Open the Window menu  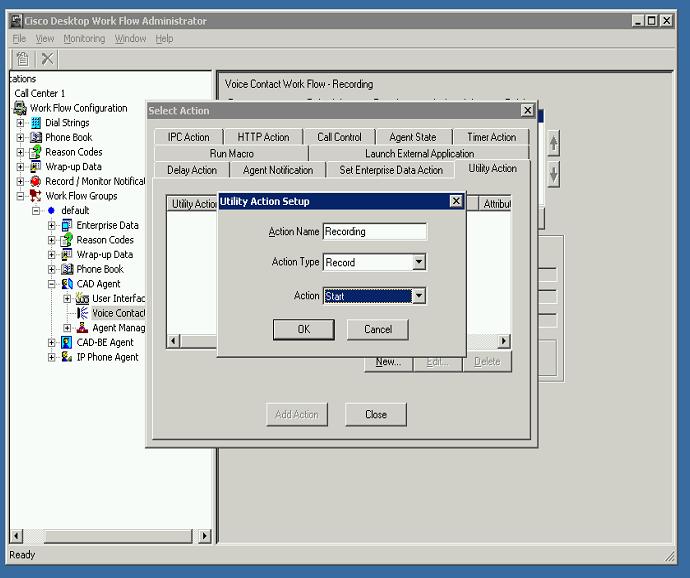pyautogui.click(x=130, y=39)
